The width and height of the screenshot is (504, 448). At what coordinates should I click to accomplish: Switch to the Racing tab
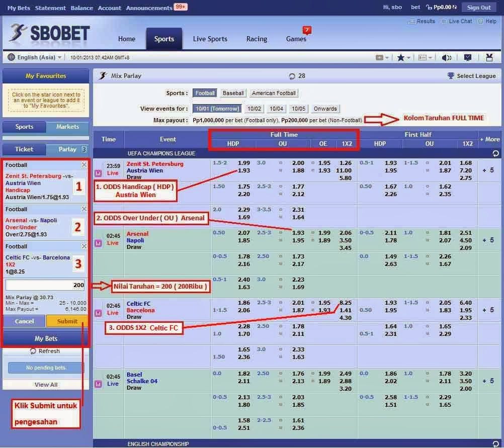(x=257, y=39)
